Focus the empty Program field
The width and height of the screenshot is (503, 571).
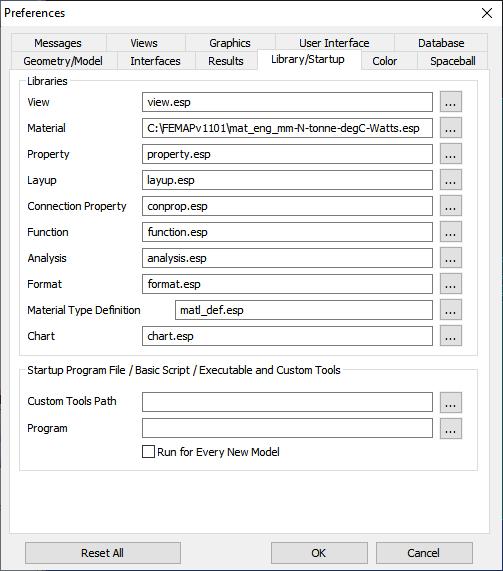(287, 428)
